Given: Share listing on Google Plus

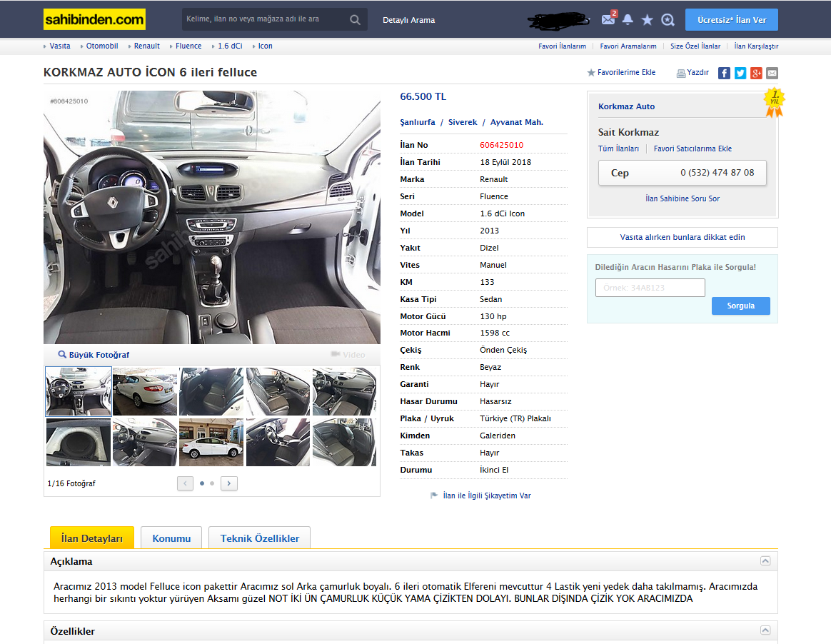Looking at the screenshot, I should (756, 73).
